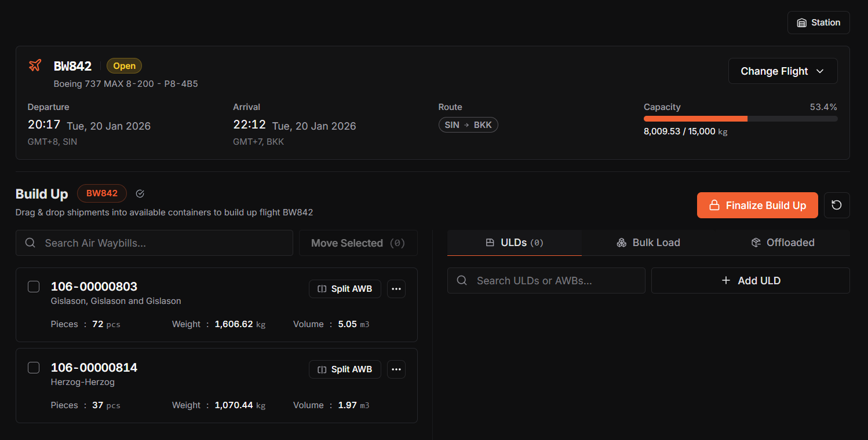This screenshot has height=440, width=868.
Task: Expand Move Selected options
Action: (x=358, y=243)
